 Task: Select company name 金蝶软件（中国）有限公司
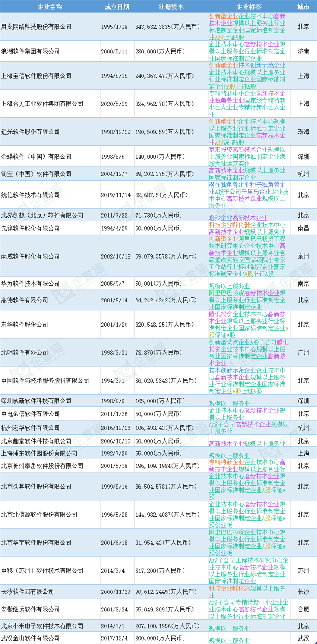click(x=36, y=156)
